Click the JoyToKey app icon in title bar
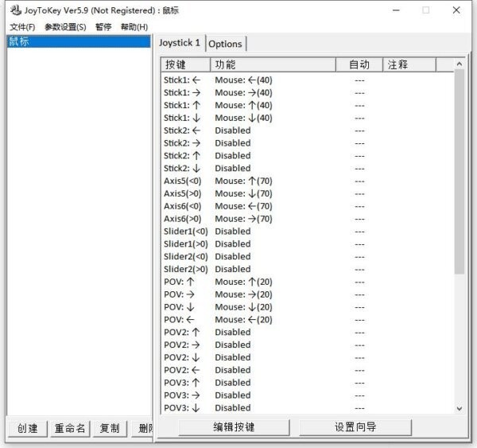Screen dimensions: 477x448 click(16, 10)
